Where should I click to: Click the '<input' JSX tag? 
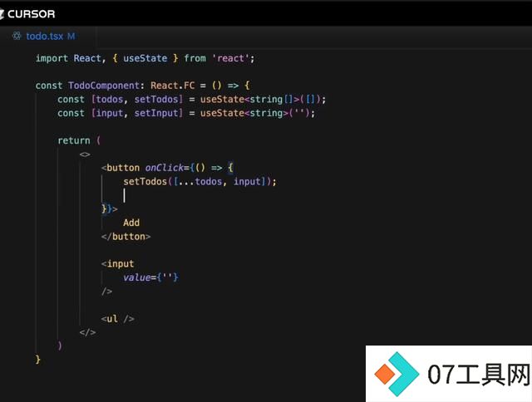click(x=117, y=263)
